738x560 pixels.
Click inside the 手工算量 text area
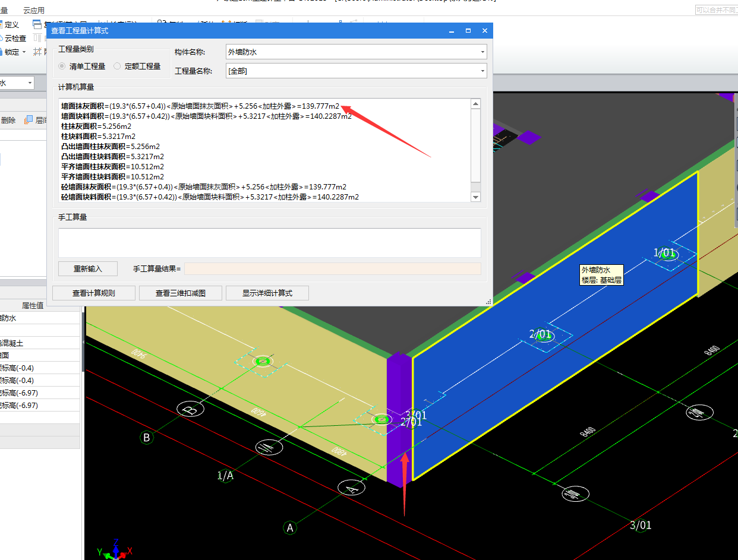point(269,242)
